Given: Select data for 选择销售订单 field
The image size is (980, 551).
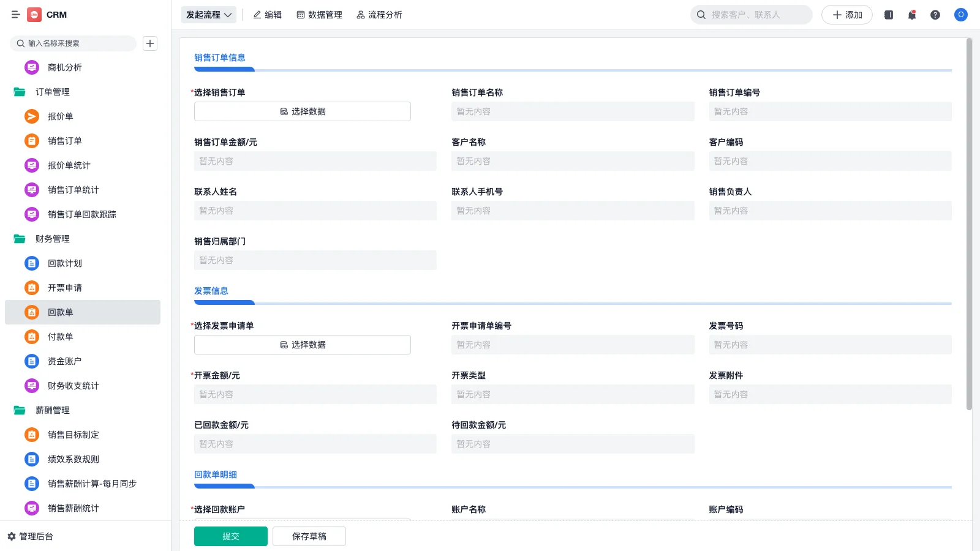Looking at the screenshot, I should pyautogui.click(x=302, y=111).
